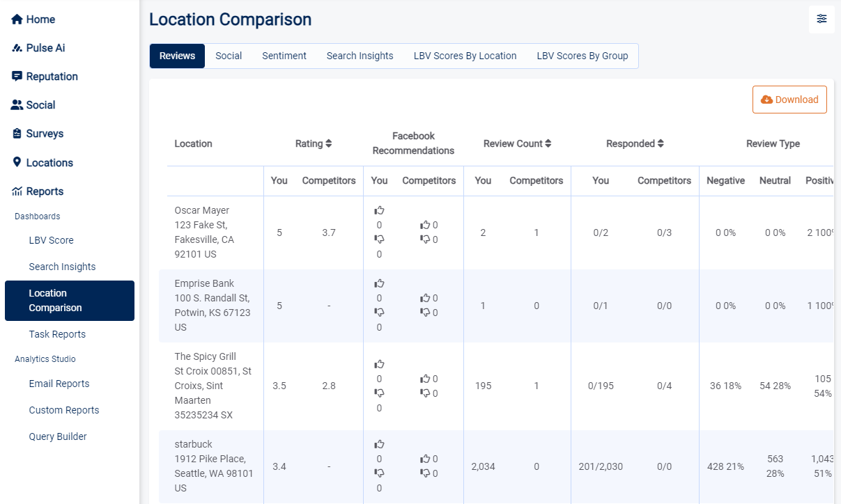Select LBV Scores By Group tab

[582, 56]
